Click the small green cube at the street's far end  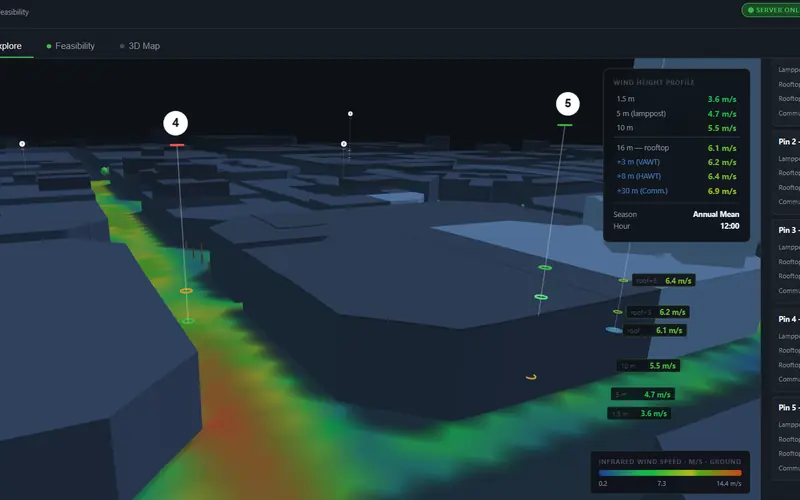(x=105, y=170)
